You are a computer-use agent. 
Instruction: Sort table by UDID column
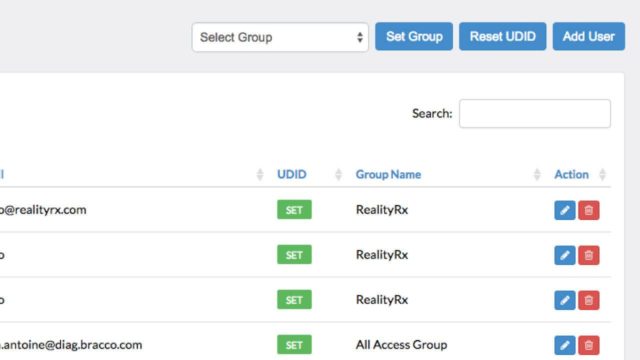point(291,174)
